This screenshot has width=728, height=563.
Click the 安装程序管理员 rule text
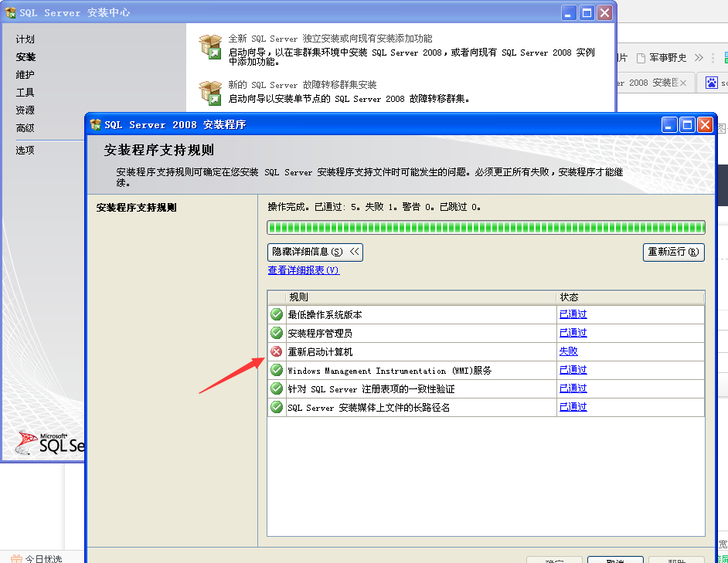[320, 334]
